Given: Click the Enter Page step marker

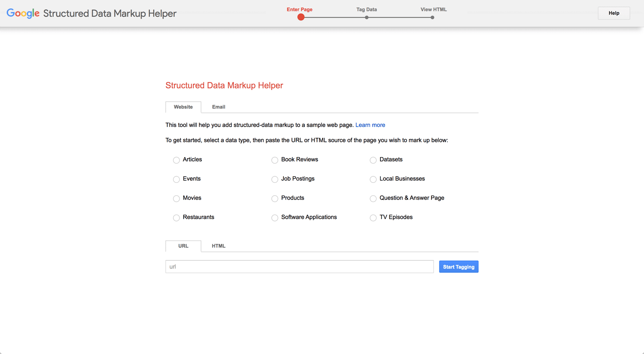Looking at the screenshot, I should (x=301, y=17).
